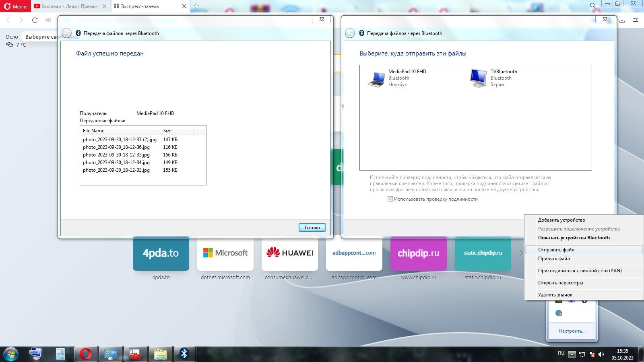Viewport: 644px width, 362px height.
Task: Open the clock showing 15:35
Action: click(x=622, y=354)
